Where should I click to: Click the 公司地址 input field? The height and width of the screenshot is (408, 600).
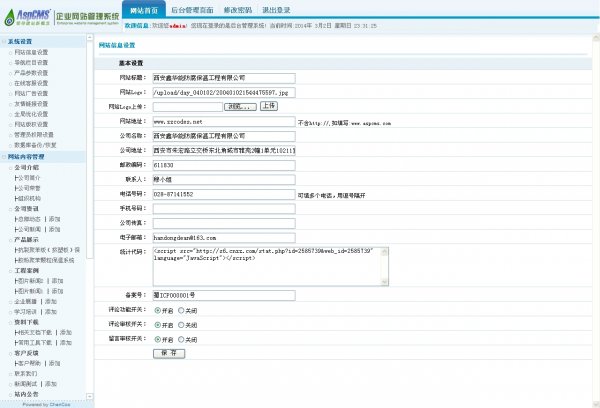(224, 151)
